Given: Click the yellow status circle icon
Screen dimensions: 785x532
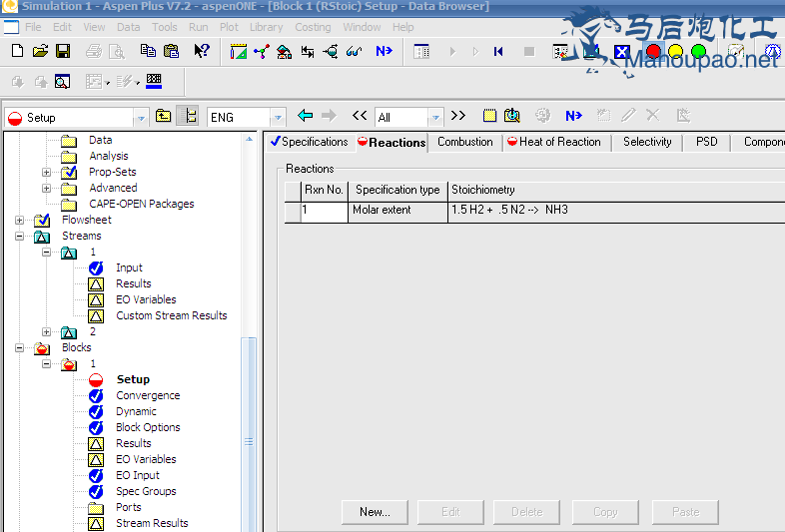Looking at the screenshot, I should pos(675,51).
